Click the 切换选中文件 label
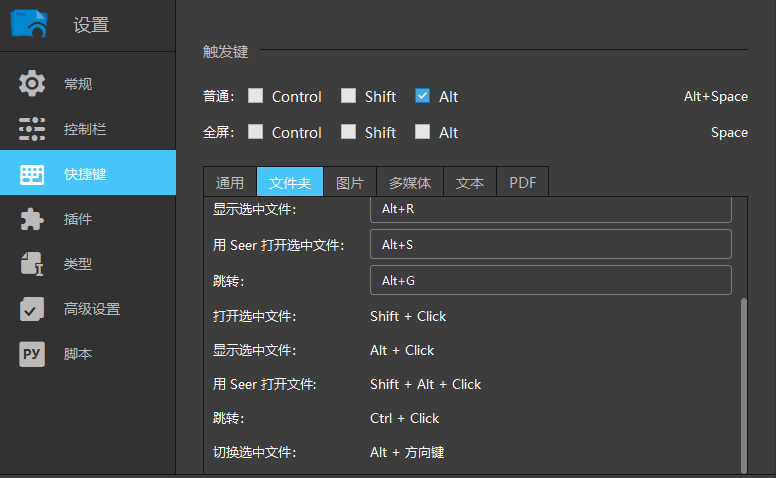Image resolution: width=776 pixels, height=478 pixels. 254,452
